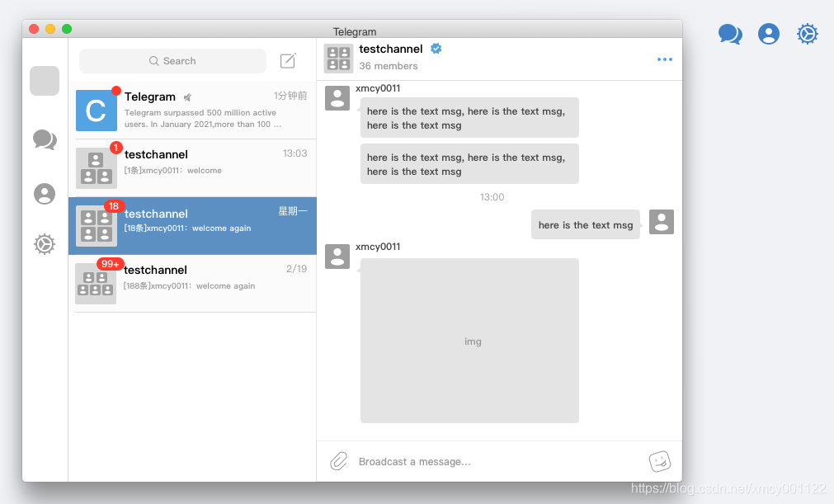Click the 13:00 timestamp
Viewport: 834px width, 504px height.
[492, 197]
